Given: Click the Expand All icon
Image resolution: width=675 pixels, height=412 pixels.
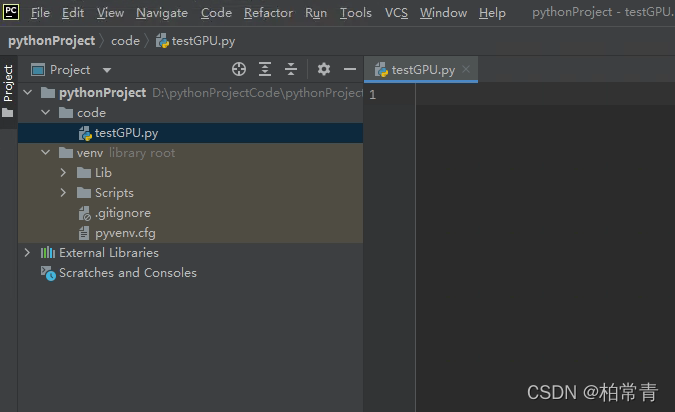Looking at the screenshot, I should coord(265,69).
